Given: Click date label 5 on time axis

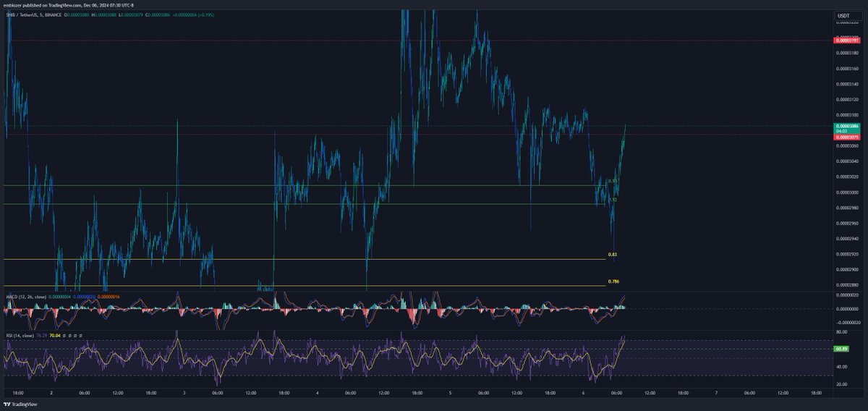Looking at the screenshot, I should tap(450, 393).
